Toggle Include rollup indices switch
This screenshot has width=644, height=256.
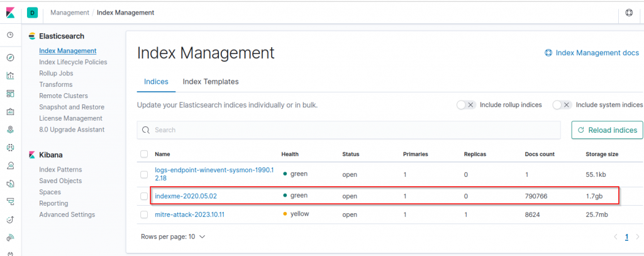[x=466, y=105]
